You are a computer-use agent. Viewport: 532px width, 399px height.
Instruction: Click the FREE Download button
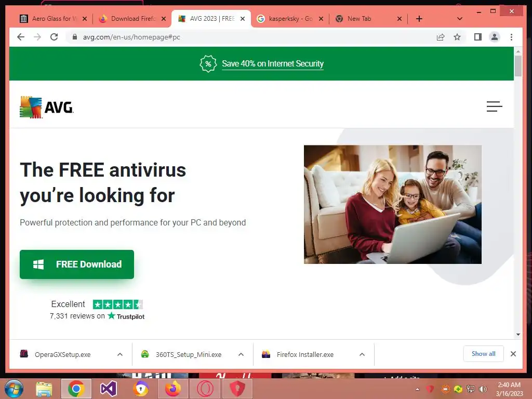[x=77, y=264]
